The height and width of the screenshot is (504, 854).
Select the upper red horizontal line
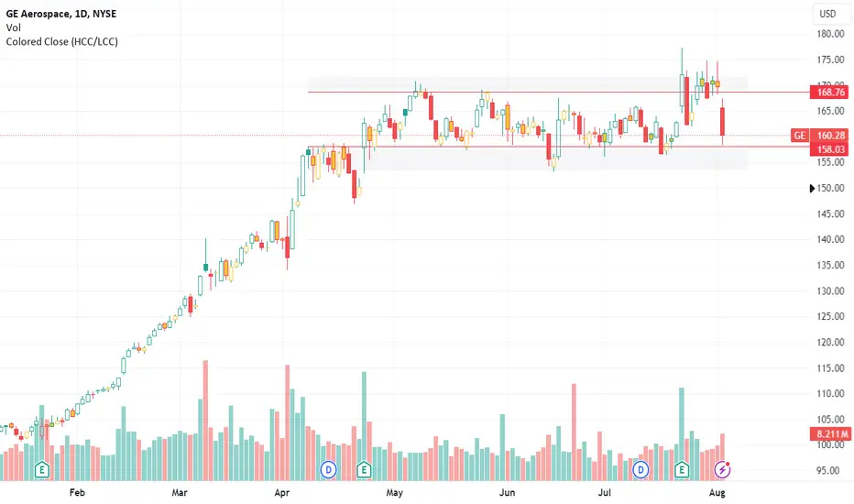pos(558,92)
